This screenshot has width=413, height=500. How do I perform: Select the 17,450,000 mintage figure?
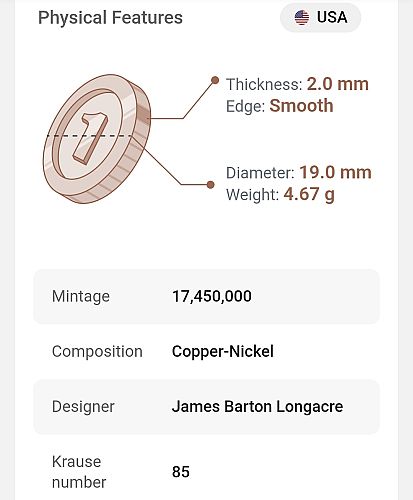212,296
